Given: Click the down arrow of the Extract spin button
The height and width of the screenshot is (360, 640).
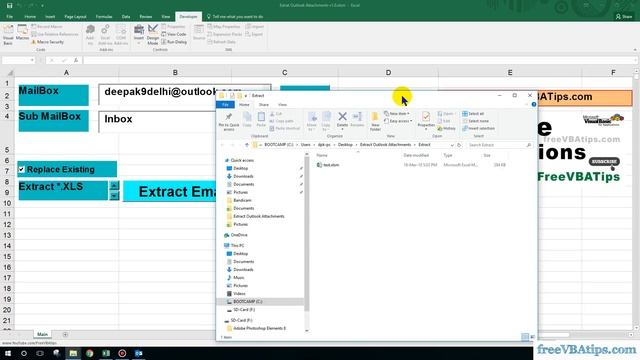Looking at the screenshot, I should coord(114,196).
